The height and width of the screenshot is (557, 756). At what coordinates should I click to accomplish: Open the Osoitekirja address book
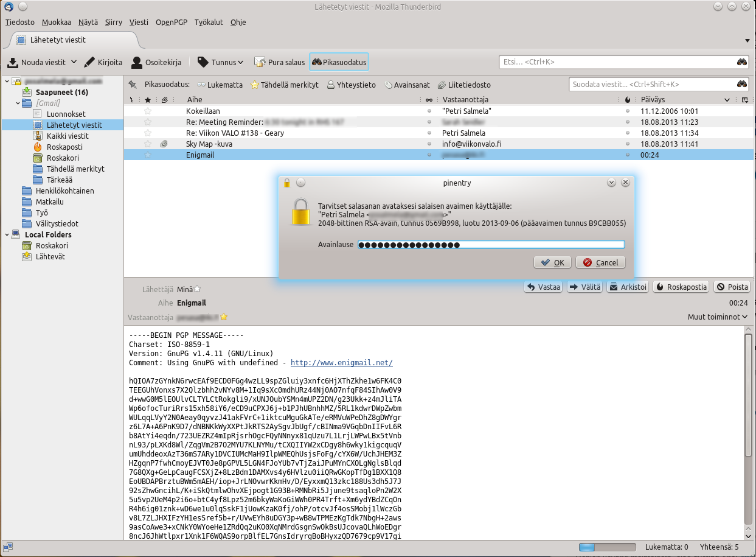(x=156, y=62)
